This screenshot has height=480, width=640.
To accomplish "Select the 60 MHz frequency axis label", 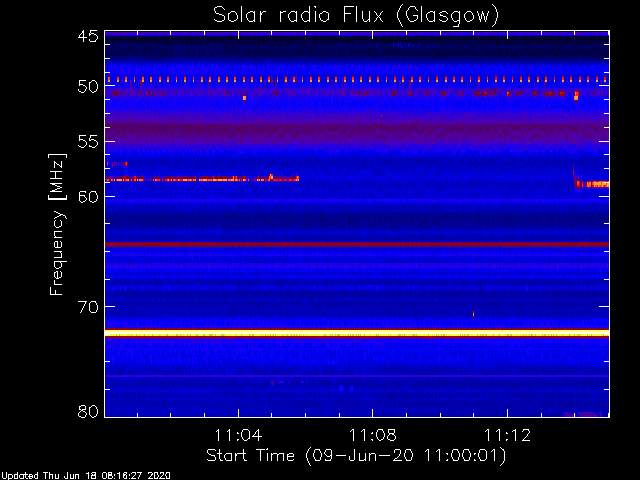I will pos(88,196).
